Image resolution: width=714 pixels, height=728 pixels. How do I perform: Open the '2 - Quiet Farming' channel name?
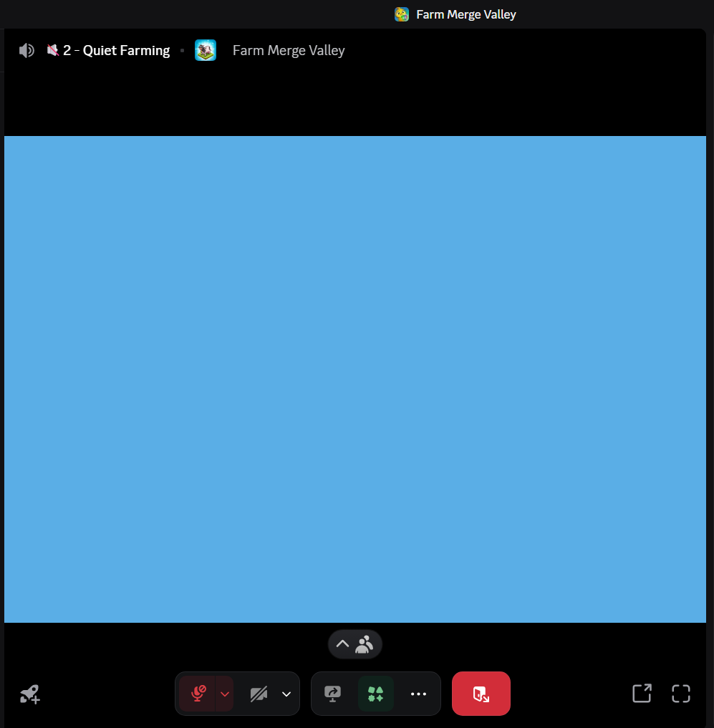coord(116,51)
